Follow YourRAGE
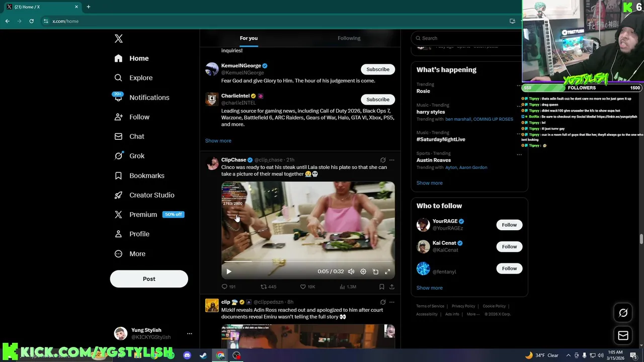 coord(509,225)
